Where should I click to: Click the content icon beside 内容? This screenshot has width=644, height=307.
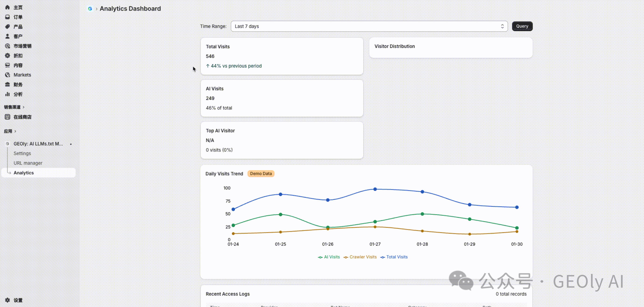point(7,65)
